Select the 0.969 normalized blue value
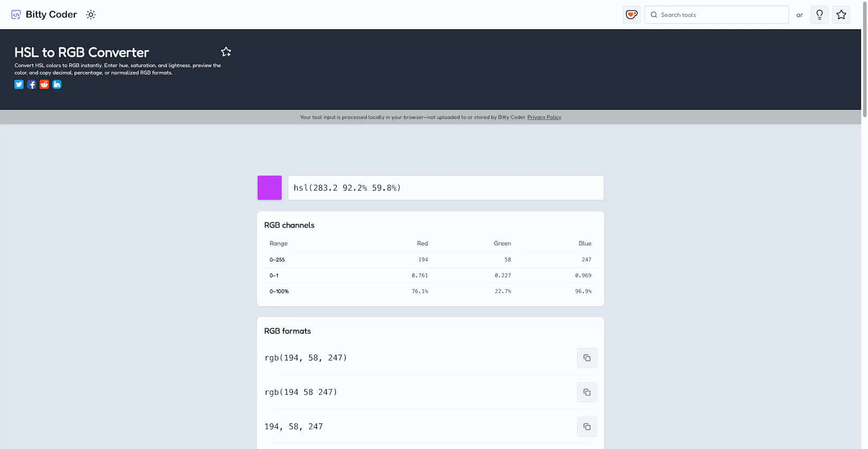The height and width of the screenshot is (449, 868). click(x=583, y=275)
